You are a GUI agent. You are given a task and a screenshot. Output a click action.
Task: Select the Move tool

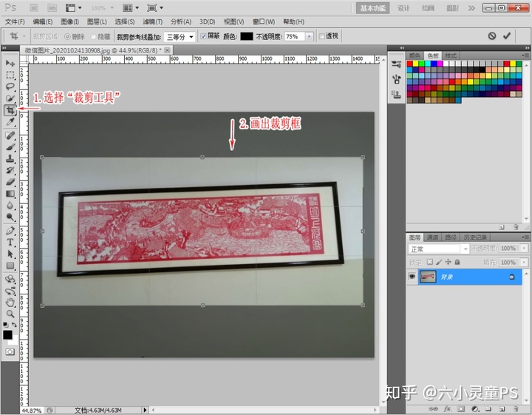tap(10, 63)
